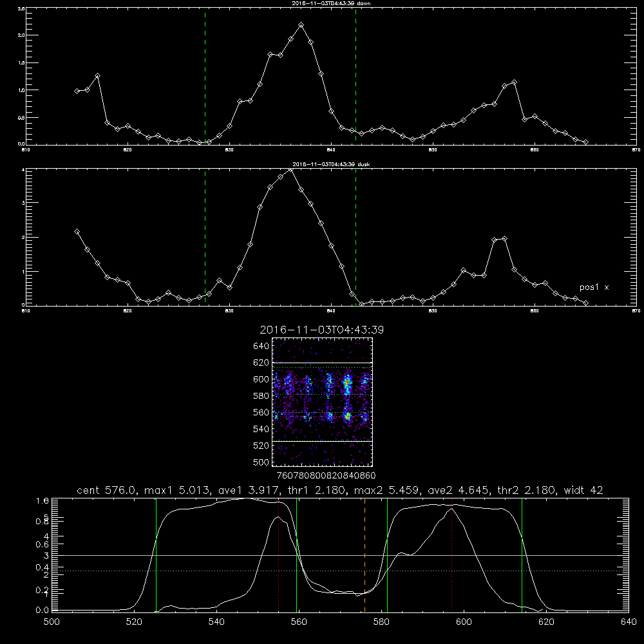Image resolution: width=644 pixels, height=644 pixels.
Task: Click the '540' y-axis label beside the image
Action: (x=261, y=429)
